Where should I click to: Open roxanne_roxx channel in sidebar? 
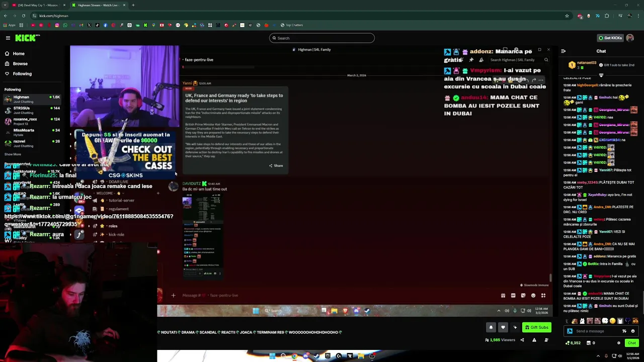coord(32,121)
